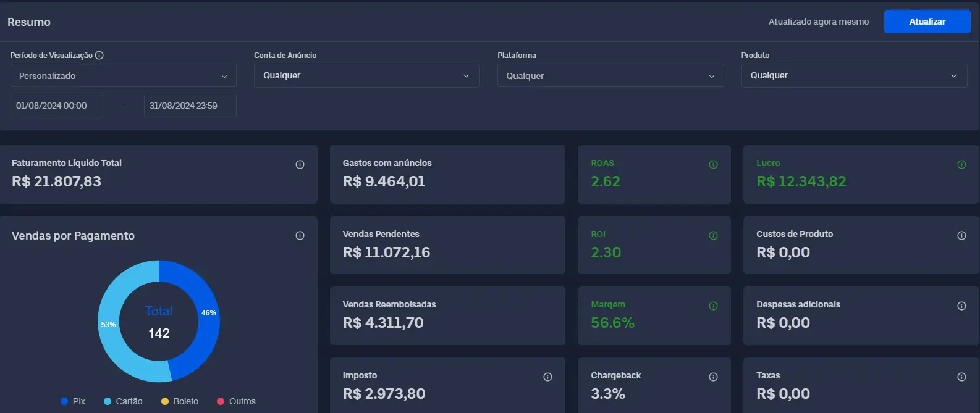Viewport: 980px width, 413px height.
Task: Toggle the Pix legend item
Action: (73, 401)
